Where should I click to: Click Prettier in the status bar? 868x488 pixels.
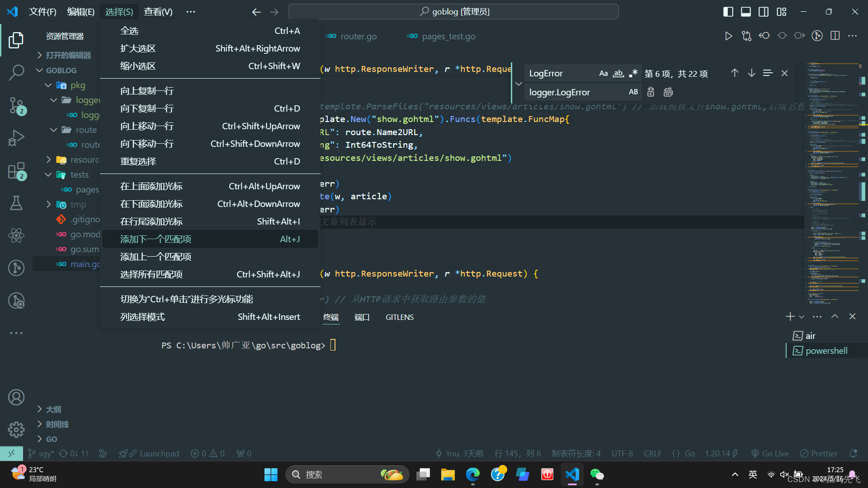click(x=819, y=453)
